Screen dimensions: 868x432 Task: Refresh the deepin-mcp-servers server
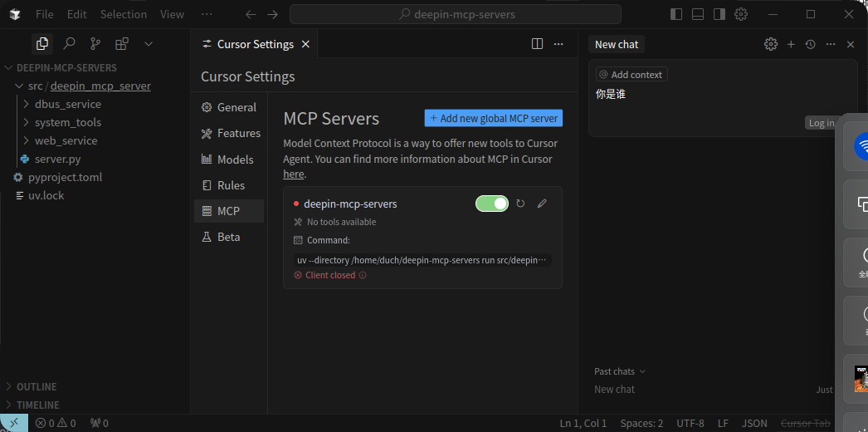click(520, 204)
